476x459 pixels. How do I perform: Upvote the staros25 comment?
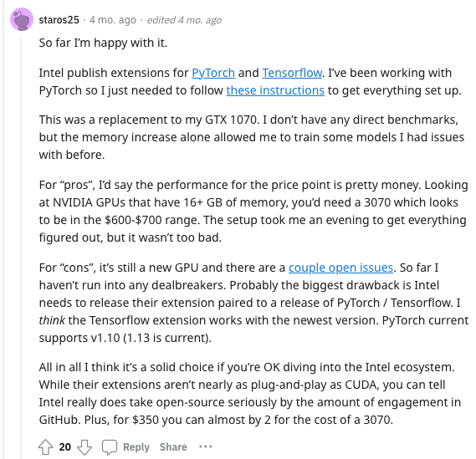45,446
